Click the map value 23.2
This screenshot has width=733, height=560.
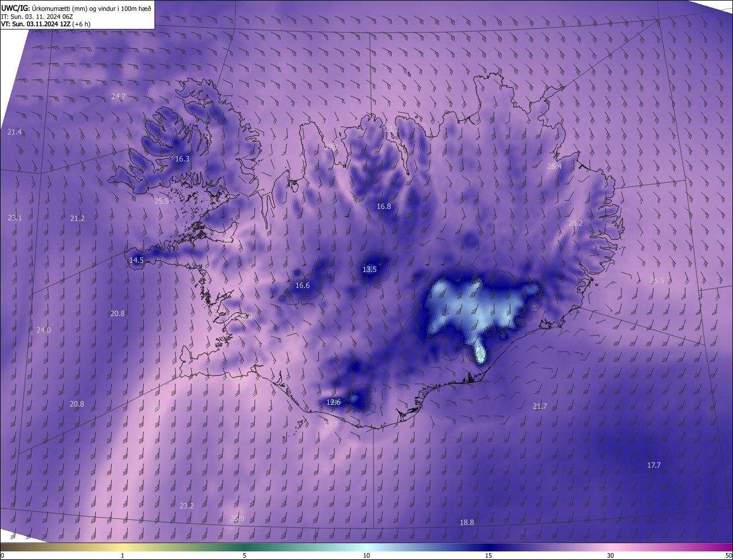coord(187,506)
